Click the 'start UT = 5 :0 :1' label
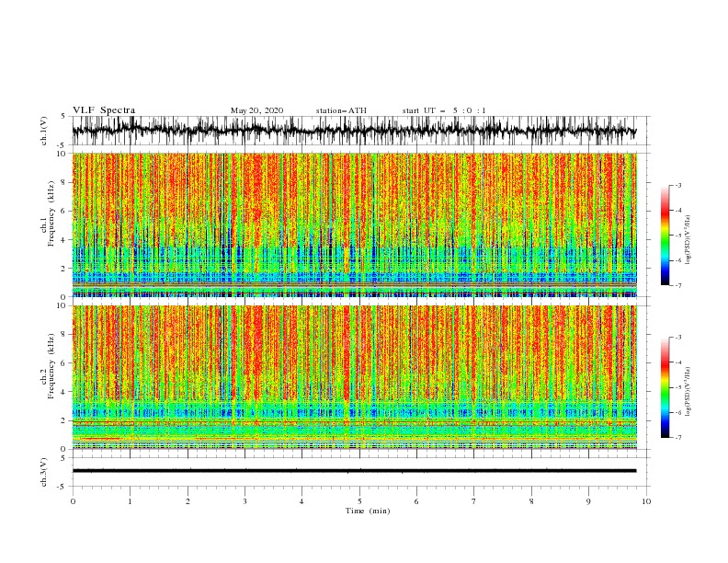Image resolution: width=728 pixels, height=563 pixels. pos(444,110)
